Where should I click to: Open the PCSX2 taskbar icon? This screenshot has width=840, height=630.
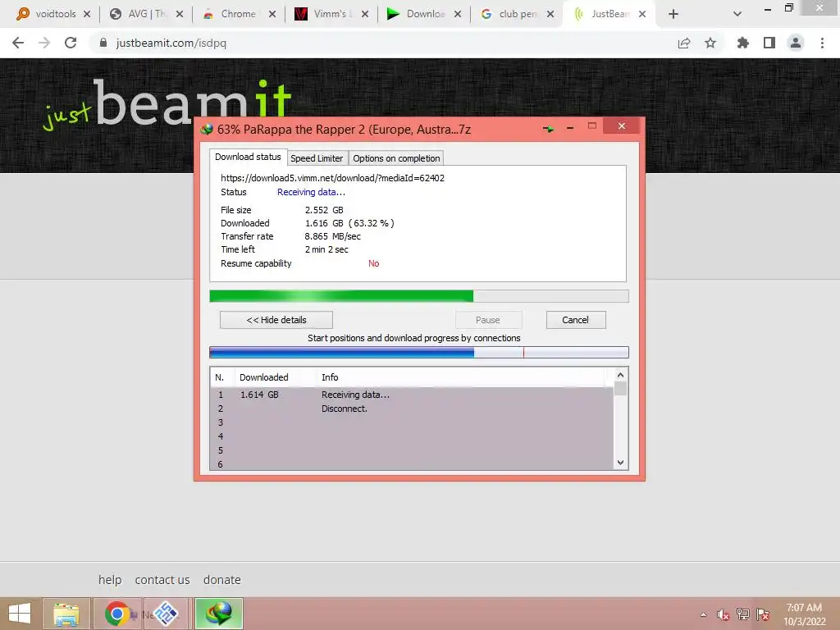click(166, 614)
